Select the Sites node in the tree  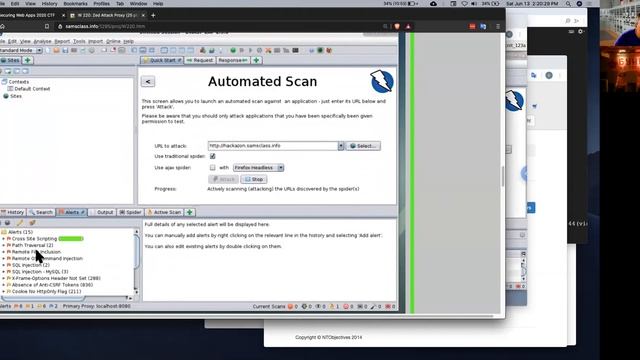(16, 96)
